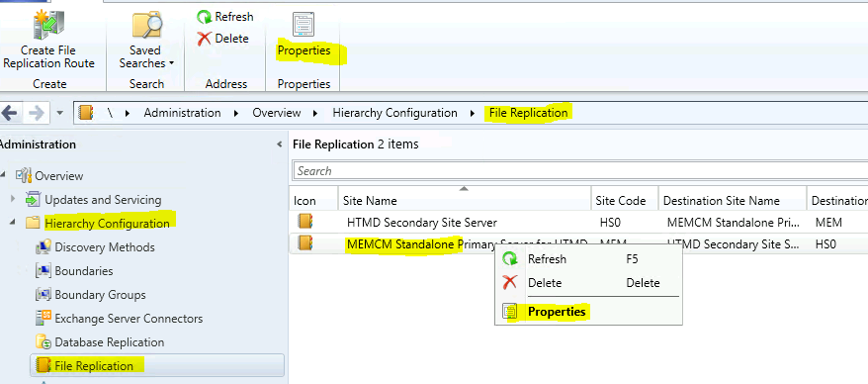
Task: Click the Properties icon in context menu
Action: pos(509,312)
